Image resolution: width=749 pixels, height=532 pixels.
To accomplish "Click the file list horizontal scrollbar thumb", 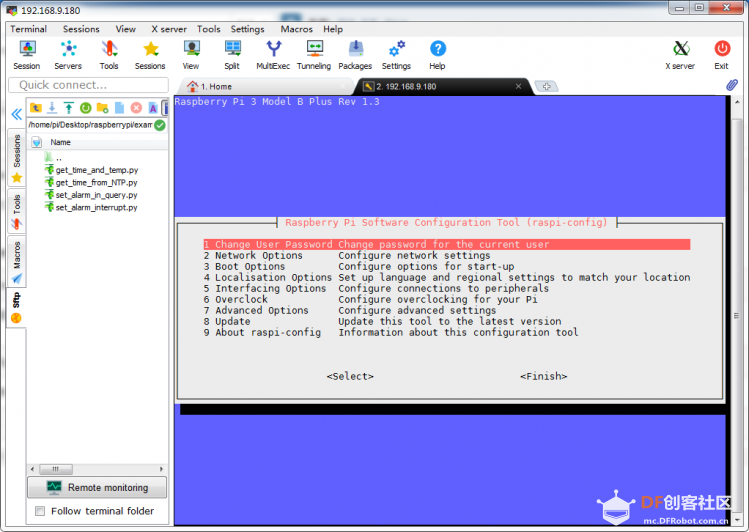I will point(56,469).
